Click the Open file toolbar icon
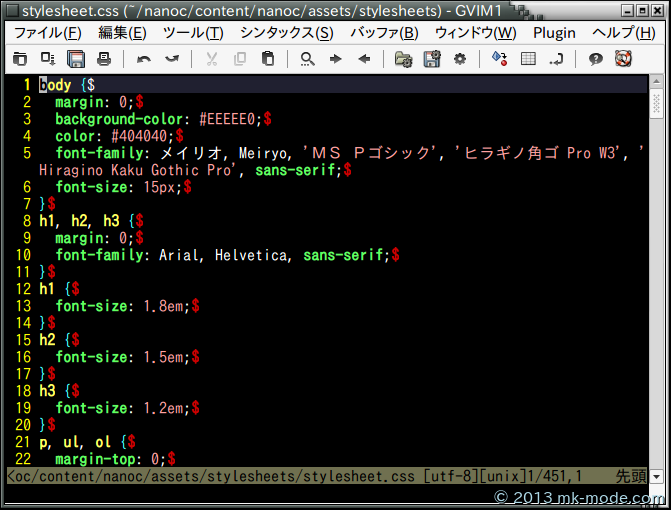The width and height of the screenshot is (671, 510). [19, 59]
